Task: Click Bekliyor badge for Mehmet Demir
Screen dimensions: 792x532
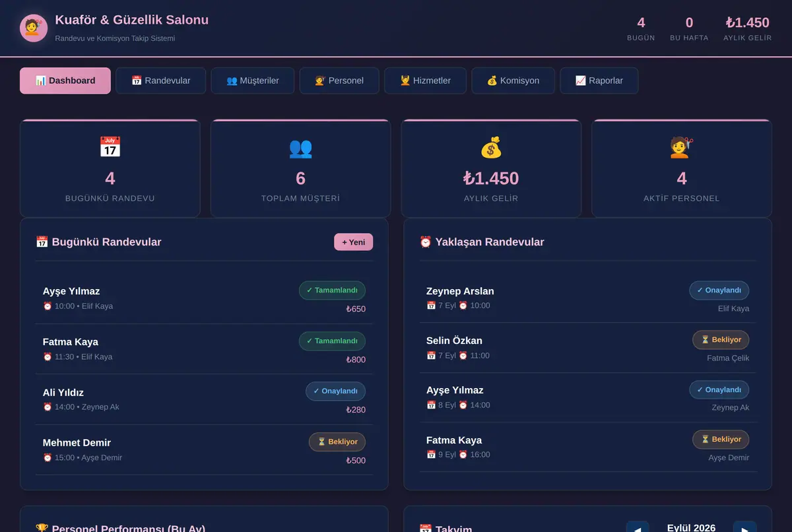Action: (337, 442)
